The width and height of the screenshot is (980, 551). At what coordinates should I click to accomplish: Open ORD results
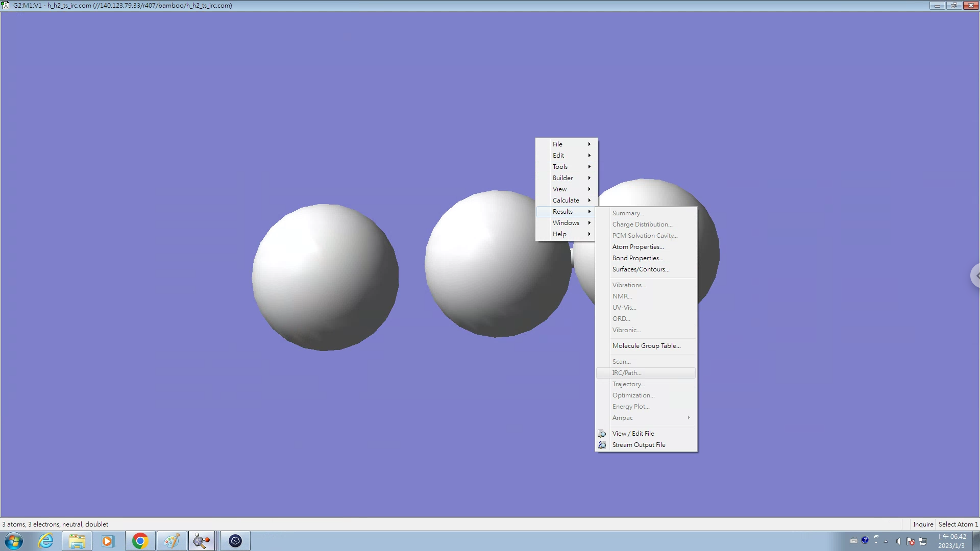point(646,319)
